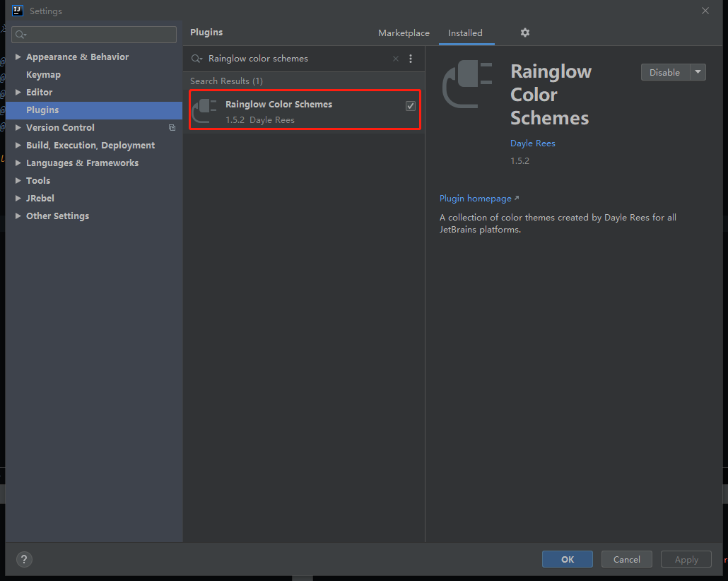The height and width of the screenshot is (581, 728).
Task: Click the Cancel button
Action: [x=627, y=559]
